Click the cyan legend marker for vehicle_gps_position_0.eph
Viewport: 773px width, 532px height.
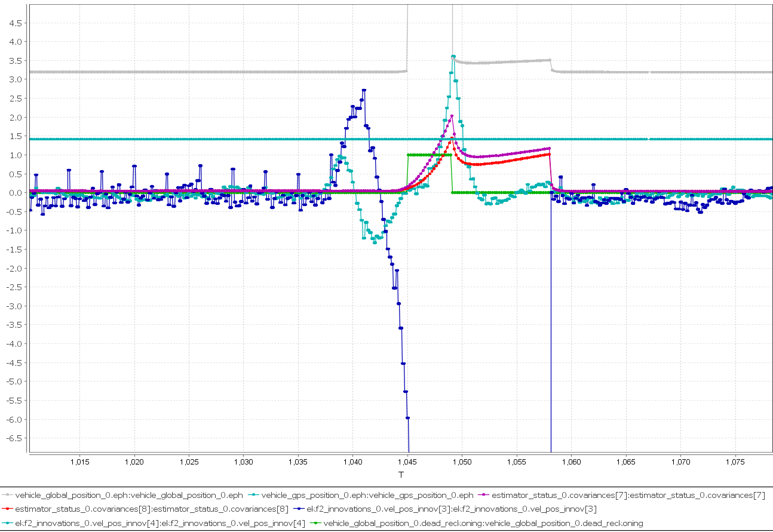point(254,495)
